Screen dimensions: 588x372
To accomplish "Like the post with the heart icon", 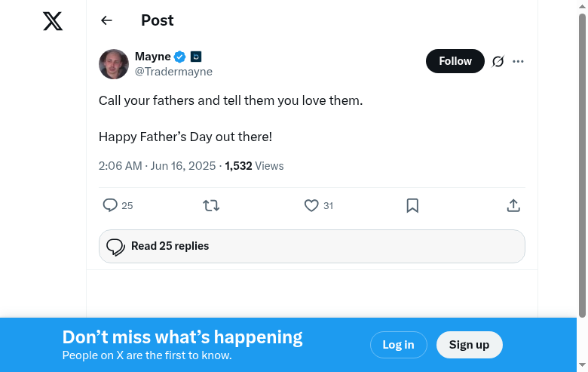I will (311, 205).
